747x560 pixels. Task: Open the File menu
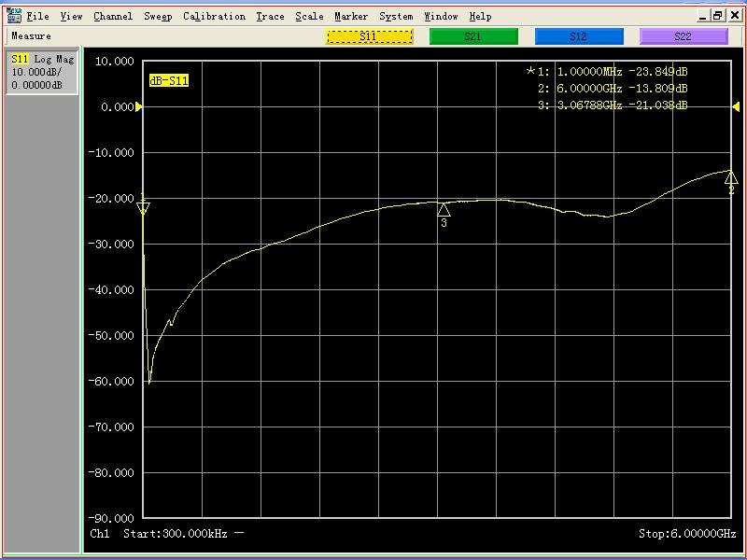(37, 16)
